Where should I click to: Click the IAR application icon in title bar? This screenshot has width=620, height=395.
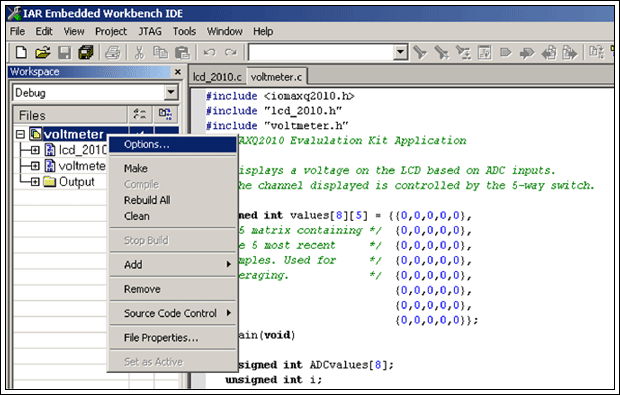click(14, 13)
